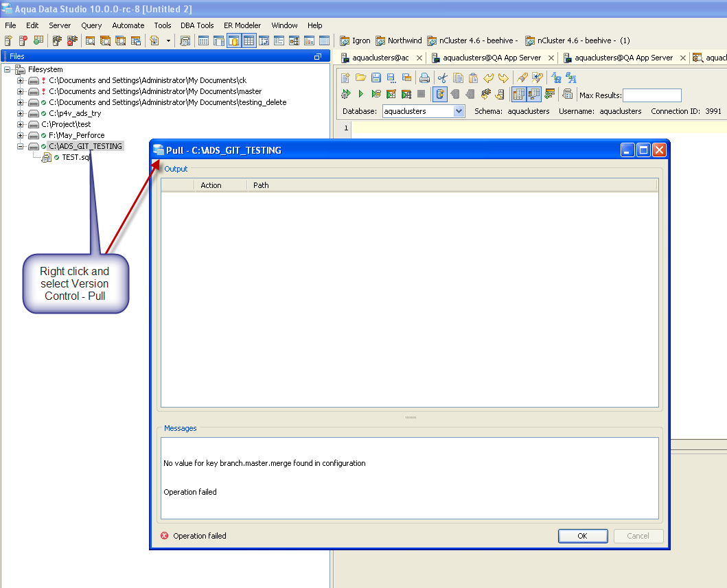This screenshot has height=588, width=727.
Task: Click the Max Results input field
Action: (x=652, y=95)
